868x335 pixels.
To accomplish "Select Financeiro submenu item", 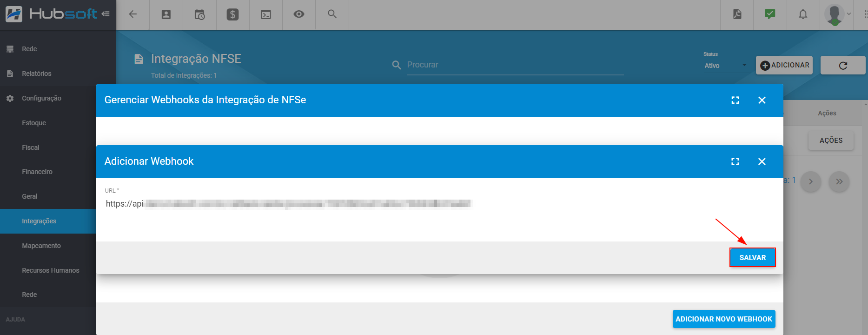I will (37, 172).
